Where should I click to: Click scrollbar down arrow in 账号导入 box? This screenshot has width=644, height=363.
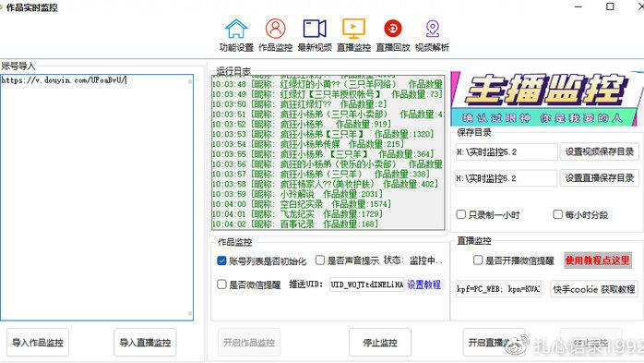point(190,314)
